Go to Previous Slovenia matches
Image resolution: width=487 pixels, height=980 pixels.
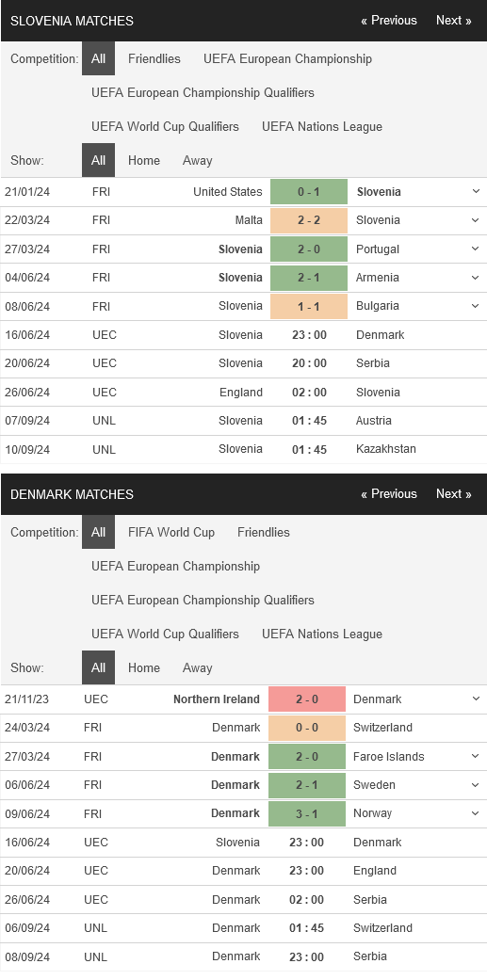(x=389, y=20)
